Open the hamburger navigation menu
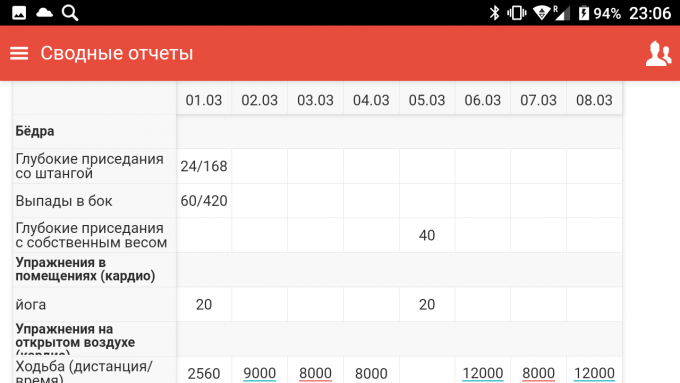 coord(19,53)
